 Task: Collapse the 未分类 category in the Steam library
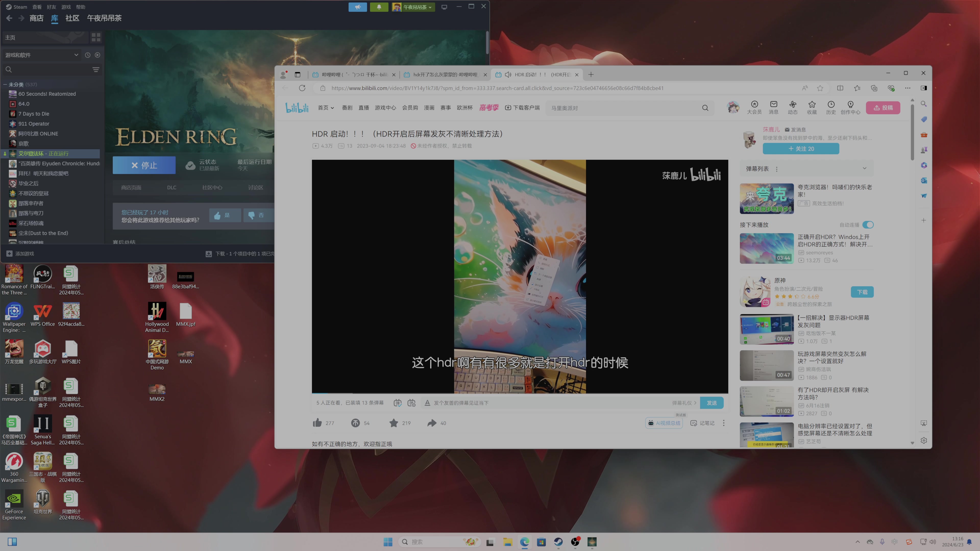(5, 84)
